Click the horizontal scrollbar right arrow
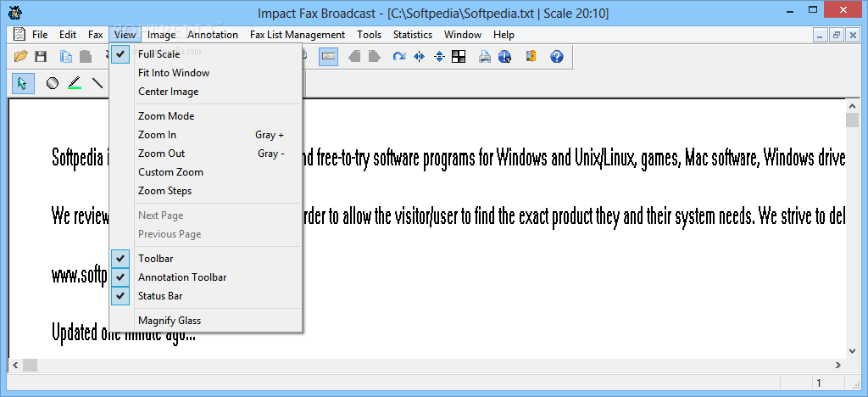 (838, 365)
